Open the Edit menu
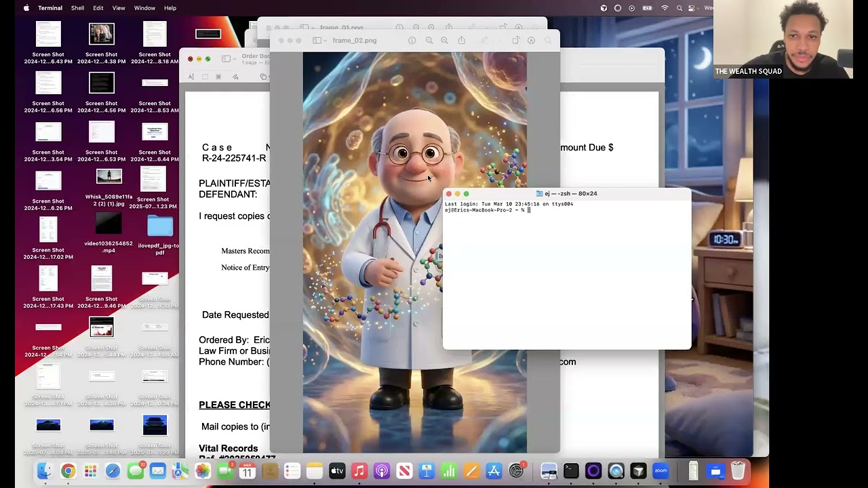This screenshot has height=488, width=868. (98, 8)
